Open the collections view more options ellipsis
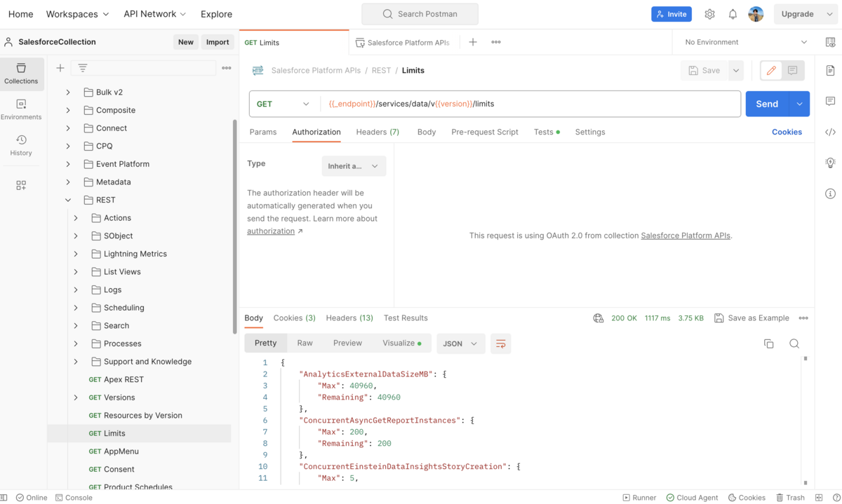This screenshot has width=842, height=504. (x=227, y=68)
